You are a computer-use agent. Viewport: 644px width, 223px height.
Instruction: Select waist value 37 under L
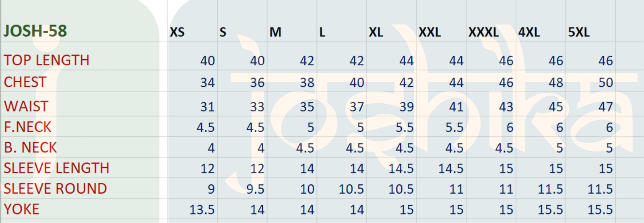tap(357, 107)
